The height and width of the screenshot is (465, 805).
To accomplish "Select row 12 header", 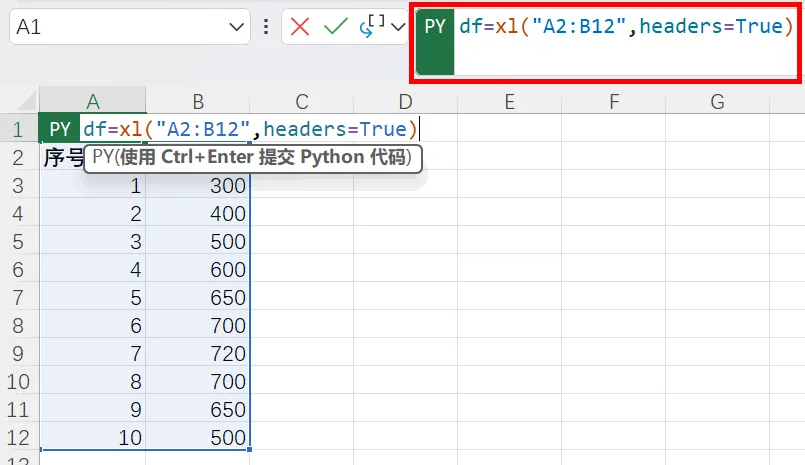I will click(x=18, y=437).
